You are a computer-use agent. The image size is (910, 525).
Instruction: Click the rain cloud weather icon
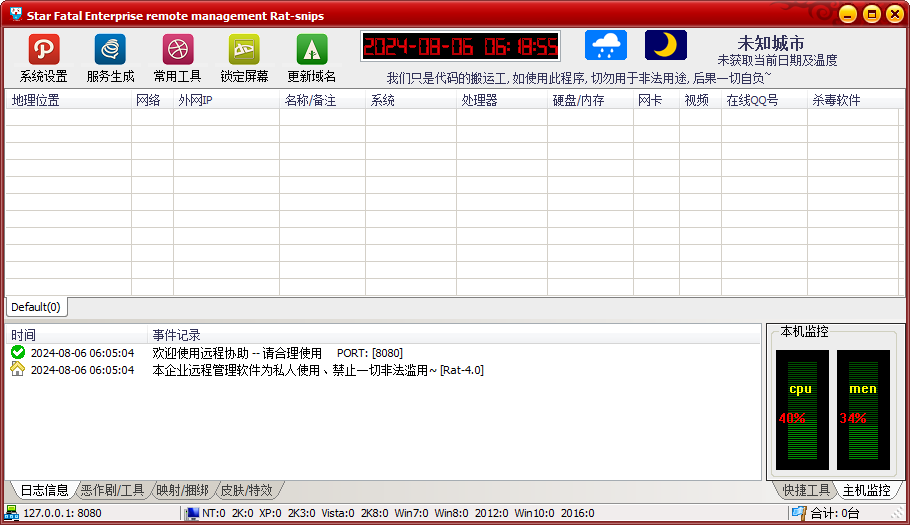click(x=606, y=46)
